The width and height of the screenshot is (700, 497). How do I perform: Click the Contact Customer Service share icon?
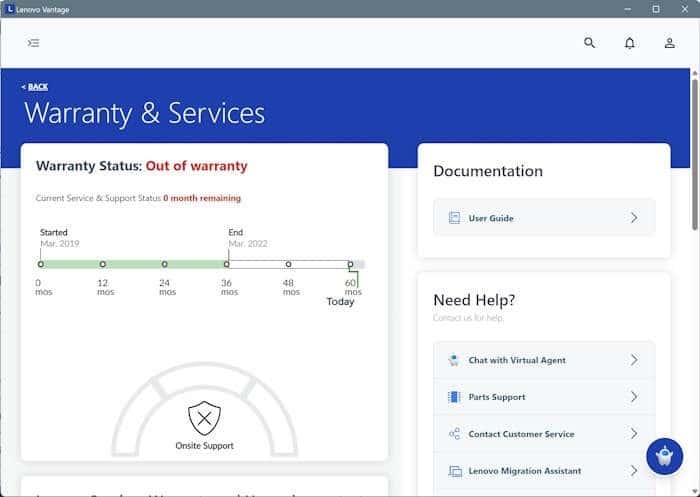(454, 434)
